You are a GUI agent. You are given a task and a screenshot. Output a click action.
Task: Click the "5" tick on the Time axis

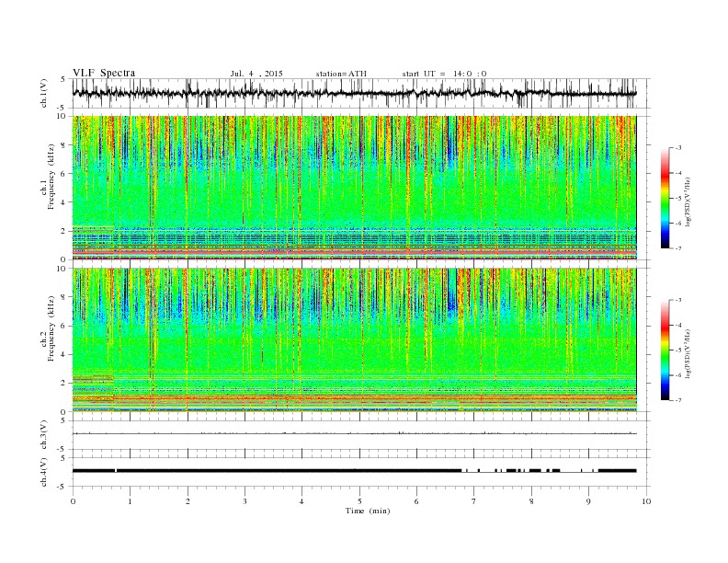point(359,501)
